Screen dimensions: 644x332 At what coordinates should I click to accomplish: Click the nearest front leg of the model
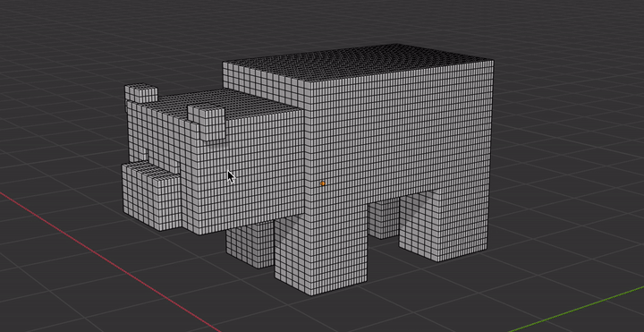320,251
